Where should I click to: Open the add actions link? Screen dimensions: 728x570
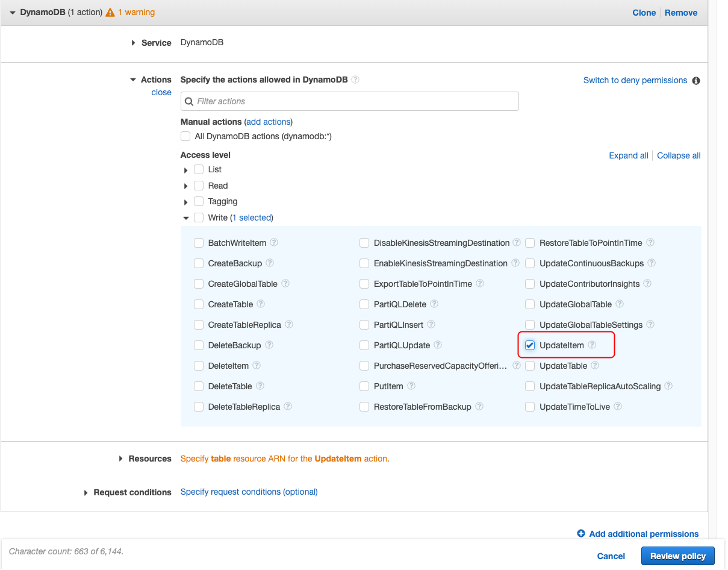pos(268,122)
